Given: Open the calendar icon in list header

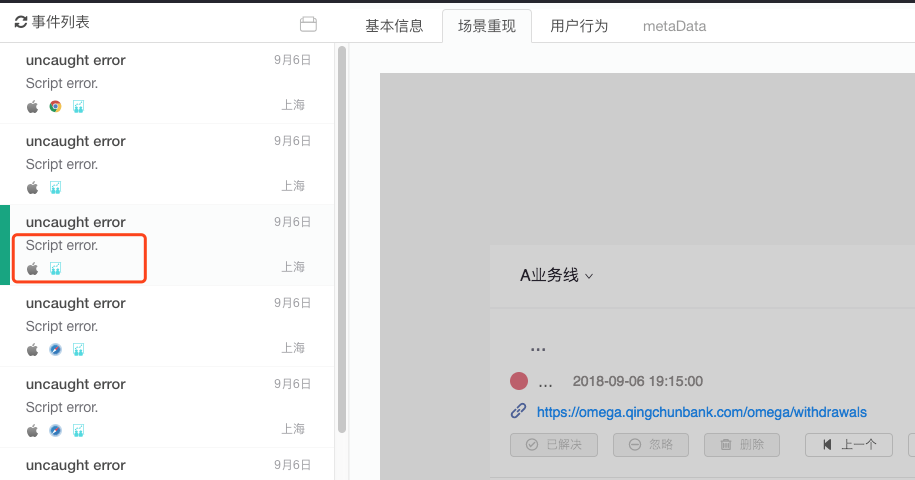Looking at the screenshot, I should pos(308,24).
